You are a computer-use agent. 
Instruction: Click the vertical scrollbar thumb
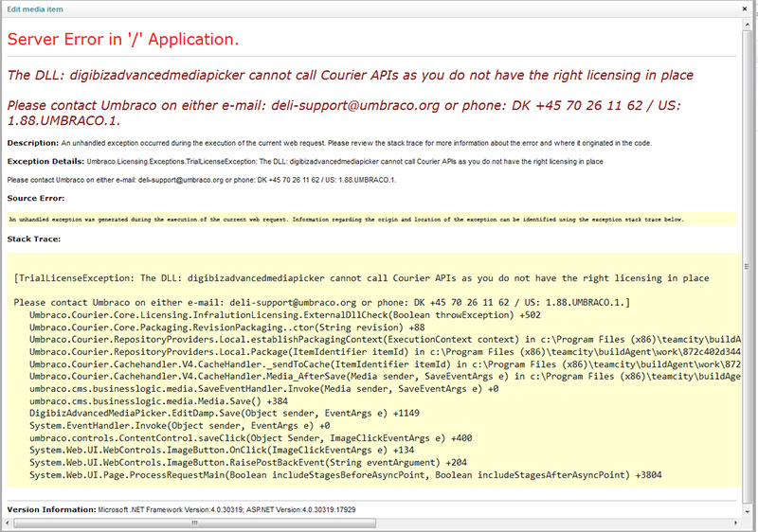(748, 265)
